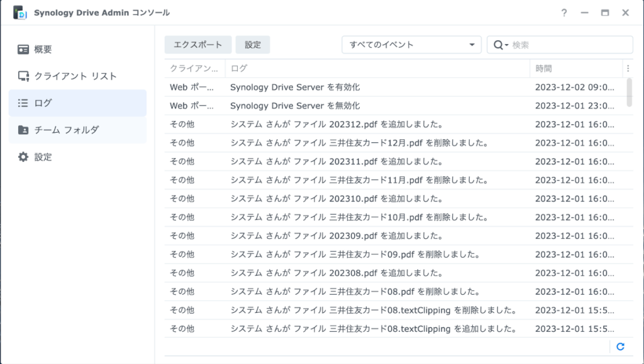Click the magnifier search icon
The width and height of the screenshot is (644, 364).
pos(498,45)
